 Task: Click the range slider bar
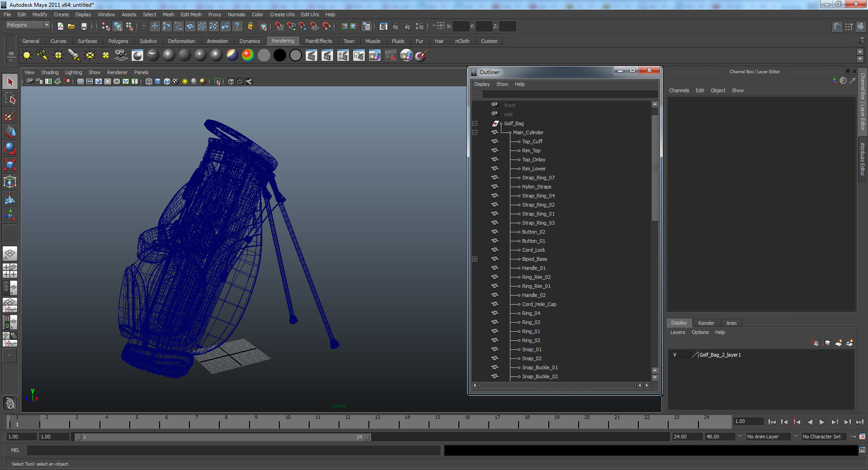click(222, 437)
